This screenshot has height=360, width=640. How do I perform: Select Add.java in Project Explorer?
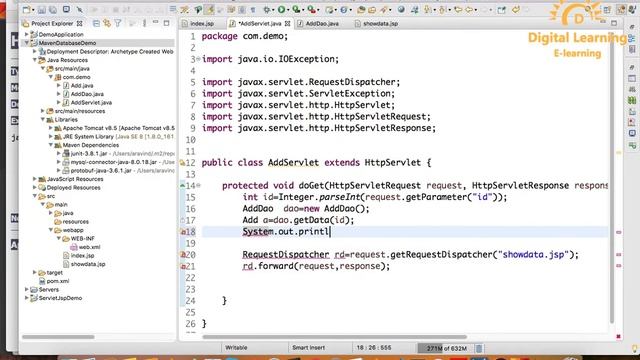[82, 86]
